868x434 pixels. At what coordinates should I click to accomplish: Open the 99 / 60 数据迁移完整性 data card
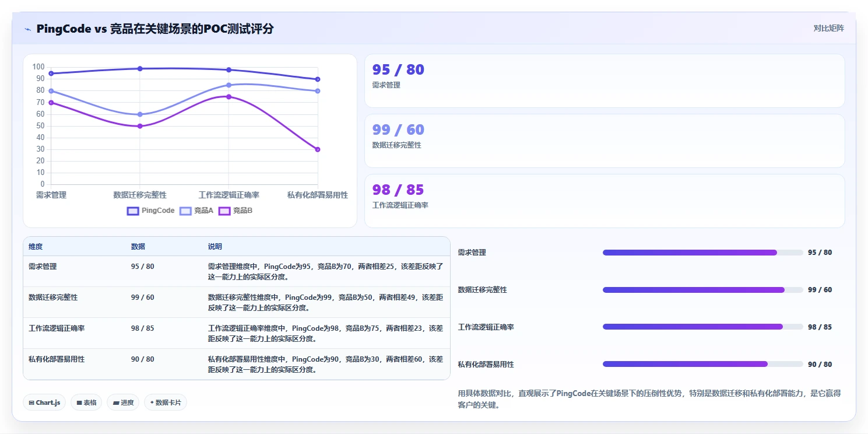605,141
